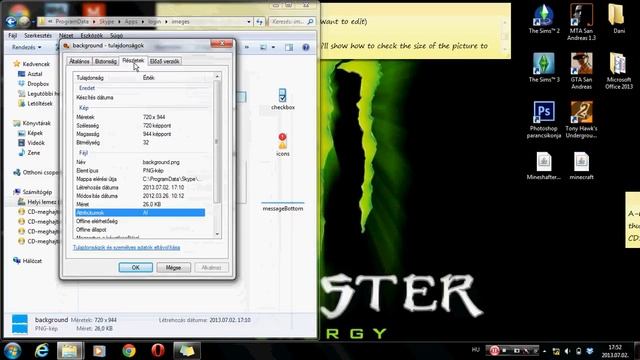Image resolution: width=640 pixels, height=360 pixels.
Task: Open Microsoft Office 2013 folder
Action: (x=618, y=71)
